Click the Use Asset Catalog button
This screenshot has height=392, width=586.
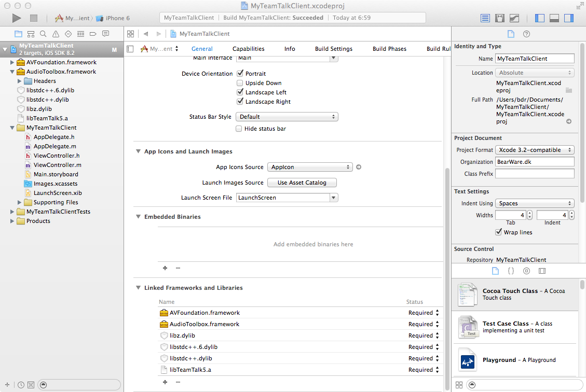(302, 183)
